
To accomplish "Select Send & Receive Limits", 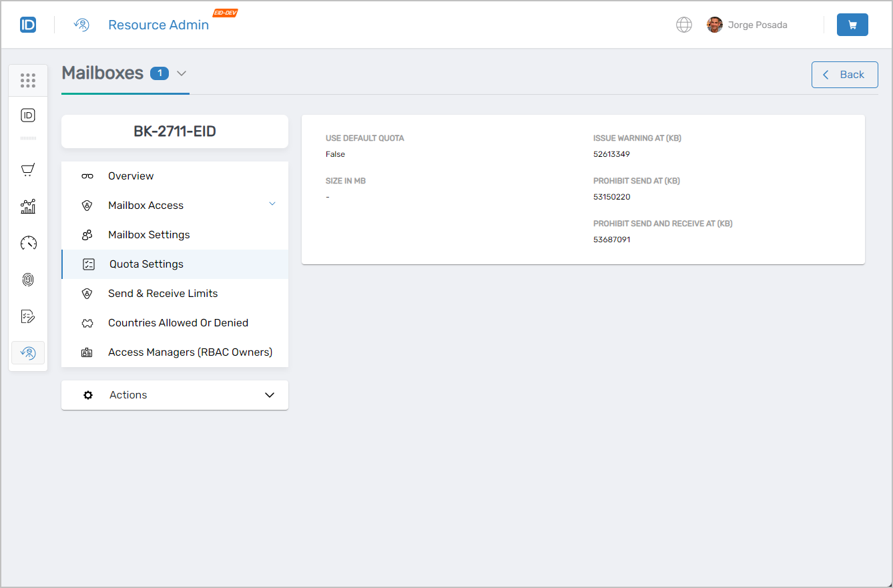I will coord(163,293).
